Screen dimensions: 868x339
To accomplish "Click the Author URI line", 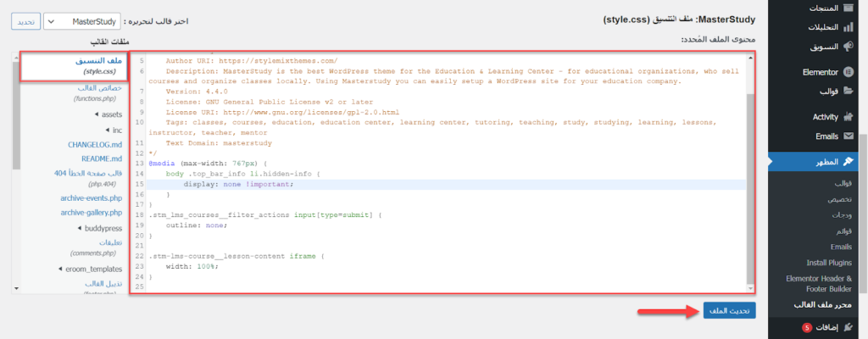I will (x=251, y=61).
